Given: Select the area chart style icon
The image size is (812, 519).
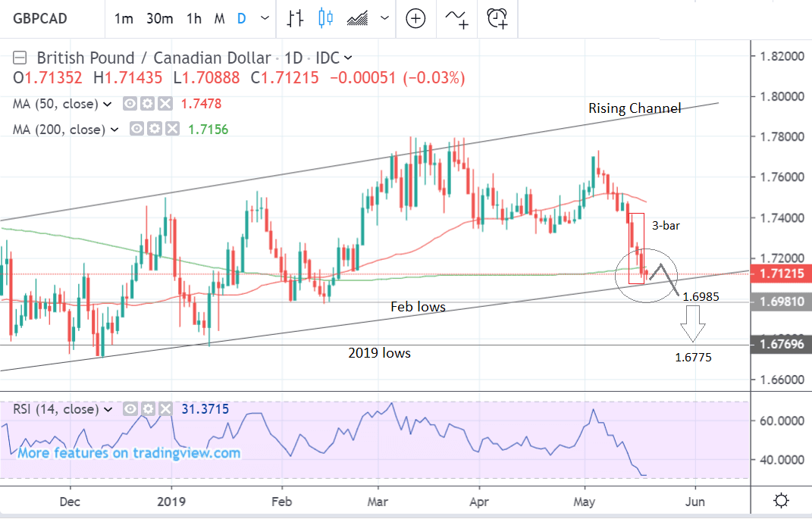Looking at the screenshot, I should click(x=357, y=18).
